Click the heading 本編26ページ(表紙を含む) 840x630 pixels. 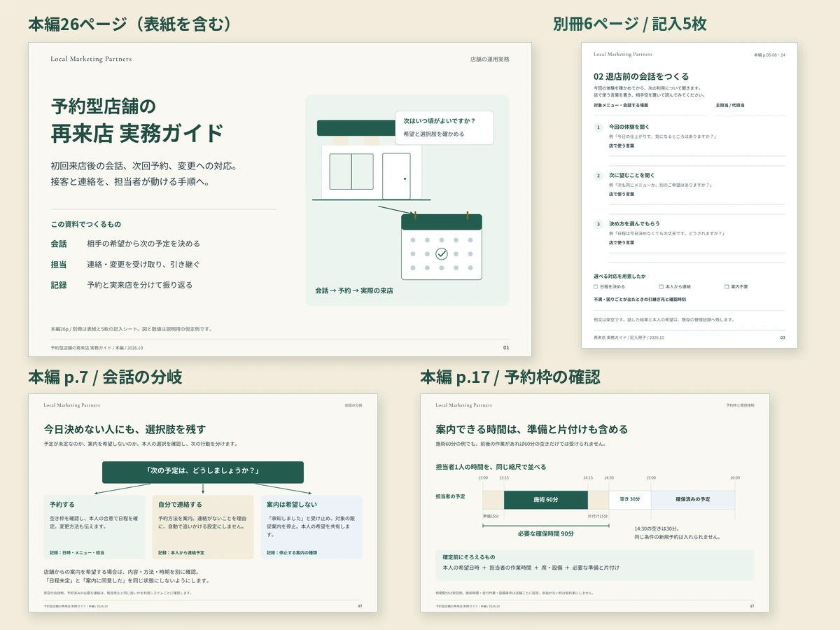(x=129, y=24)
